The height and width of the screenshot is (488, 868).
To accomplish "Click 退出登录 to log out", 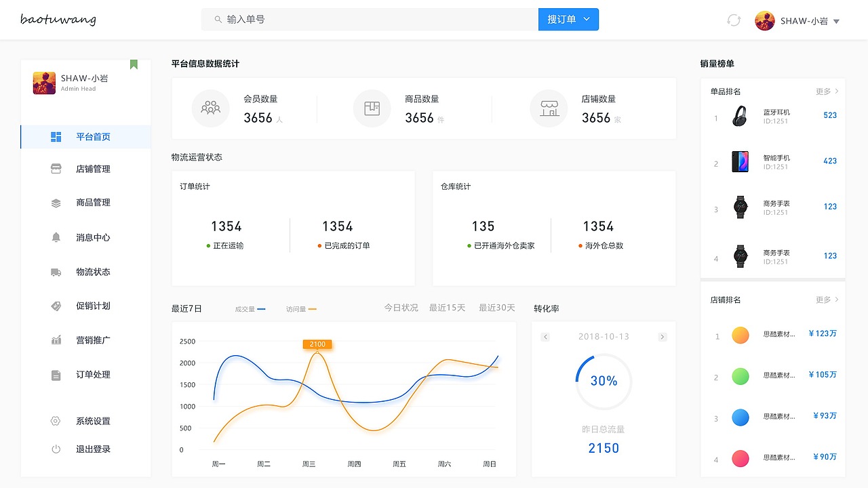I will click(x=93, y=449).
